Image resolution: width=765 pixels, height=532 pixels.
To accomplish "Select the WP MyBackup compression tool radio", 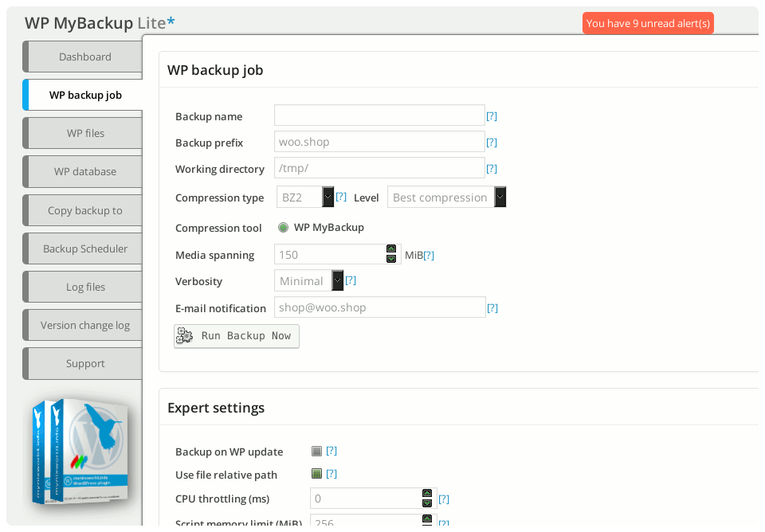I will click(x=283, y=227).
